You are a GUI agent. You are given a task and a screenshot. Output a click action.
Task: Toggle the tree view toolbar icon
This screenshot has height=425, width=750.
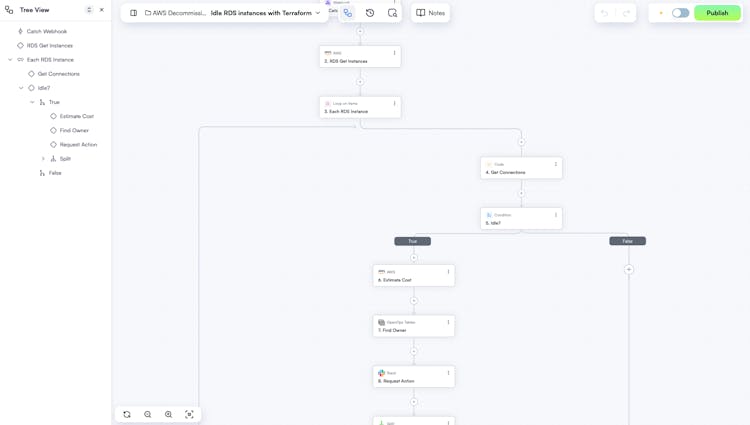click(348, 13)
